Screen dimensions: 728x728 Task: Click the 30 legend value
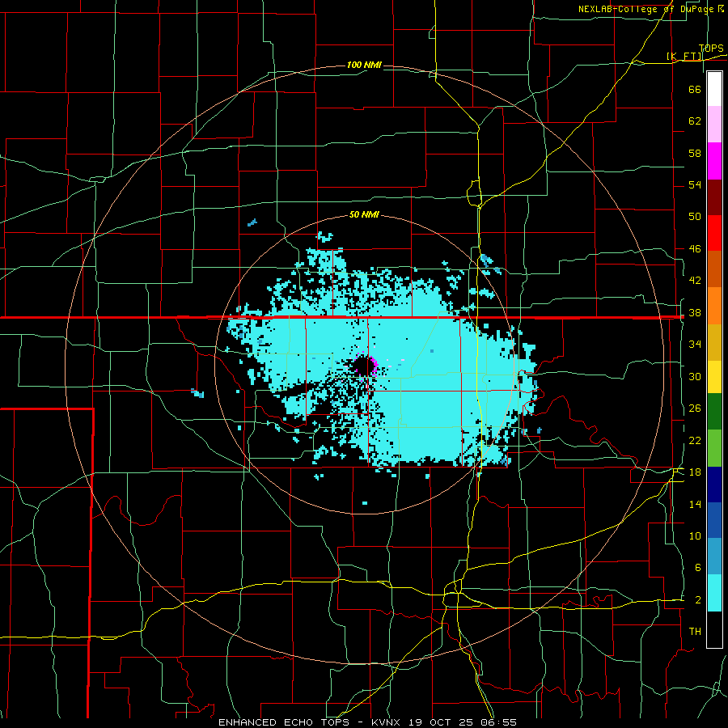(695, 376)
